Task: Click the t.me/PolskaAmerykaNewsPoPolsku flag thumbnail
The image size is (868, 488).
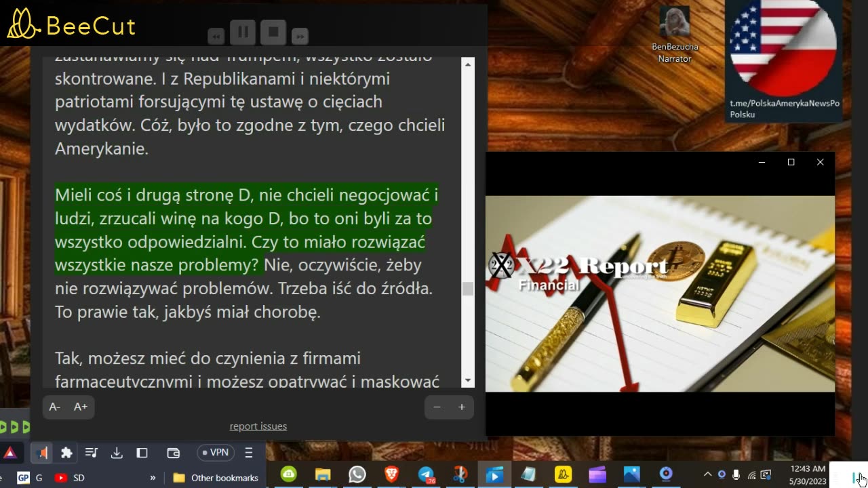Action: pyautogui.click(x=784, y=60)
